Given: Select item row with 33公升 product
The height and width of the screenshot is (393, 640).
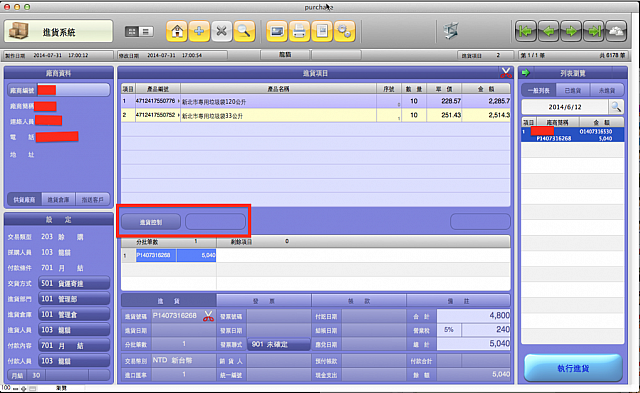Looking at the screenshot, I should 316,115.
